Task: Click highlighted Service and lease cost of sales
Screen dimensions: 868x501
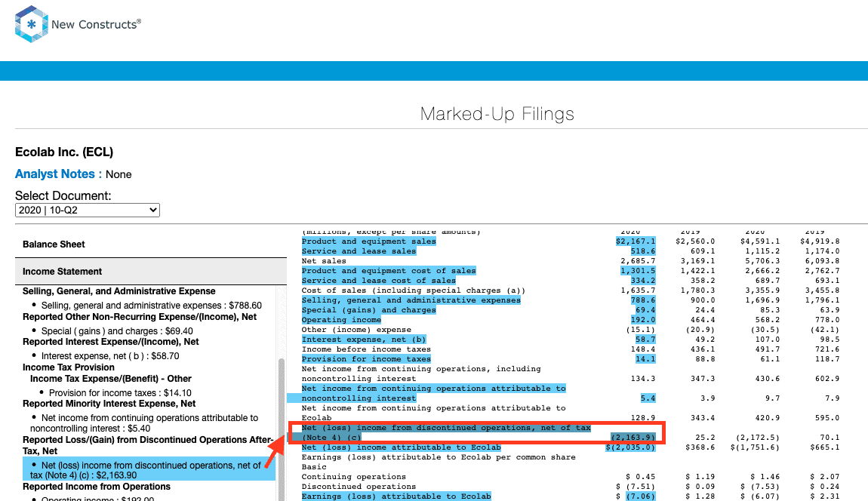Action: [379, 281]
